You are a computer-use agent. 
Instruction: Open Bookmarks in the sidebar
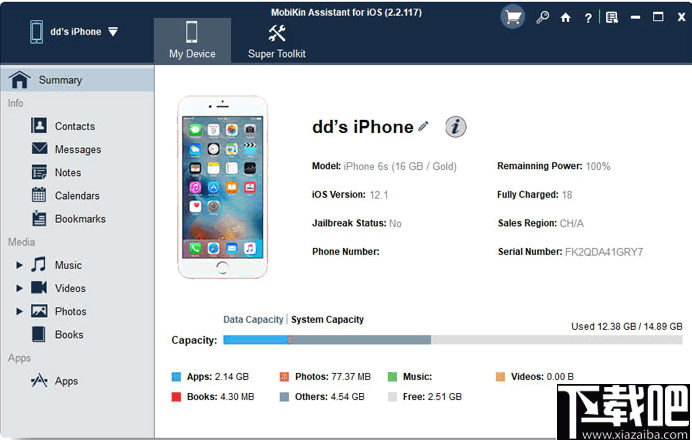[80, 219]
